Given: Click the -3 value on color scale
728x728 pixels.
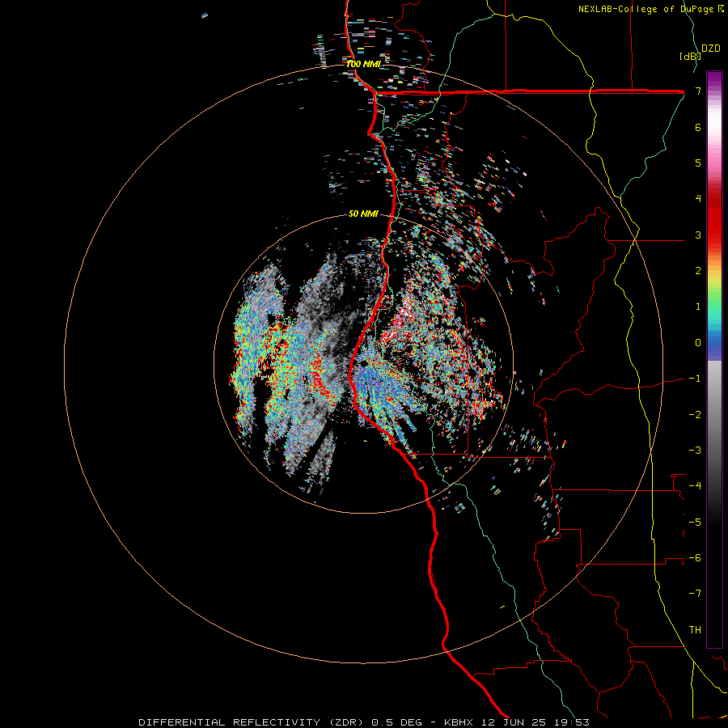Looking at the screenshot, I should point(695,451).
